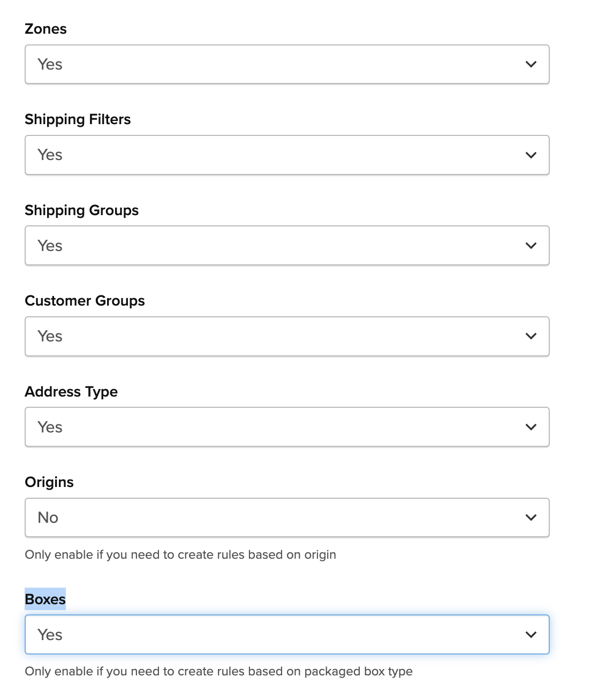This screenshot has height=700, width=606.
Task: Open the Zones dropdown
Action: (x=287, y=64)
